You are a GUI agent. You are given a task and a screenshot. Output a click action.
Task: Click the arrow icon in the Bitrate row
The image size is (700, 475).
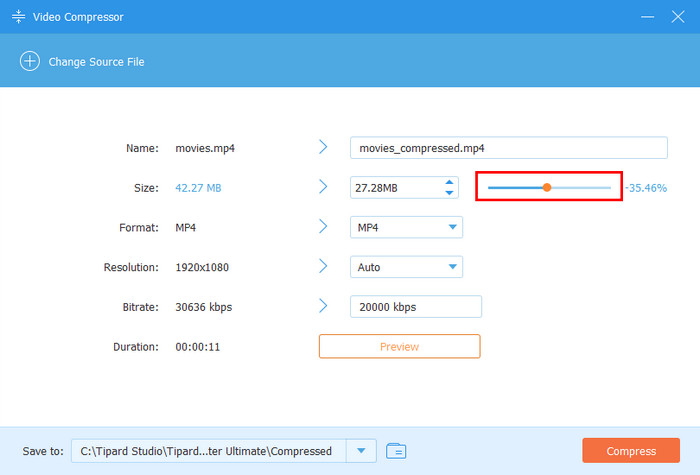tap(323, 306)
